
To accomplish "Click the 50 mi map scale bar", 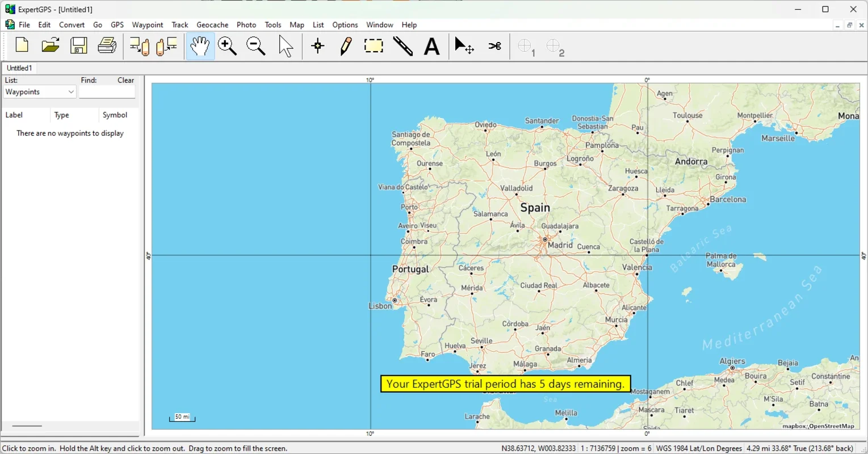I will click(x=182, y=418).
